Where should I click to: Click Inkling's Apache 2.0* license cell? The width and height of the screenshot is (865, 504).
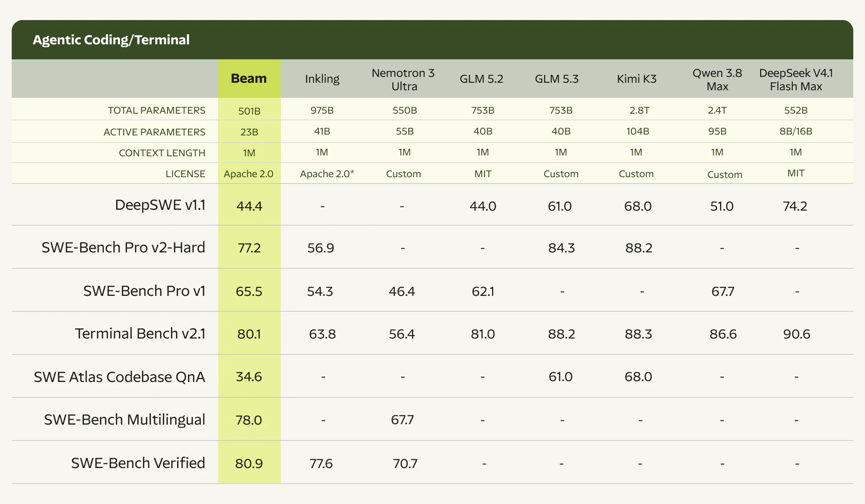327,174
